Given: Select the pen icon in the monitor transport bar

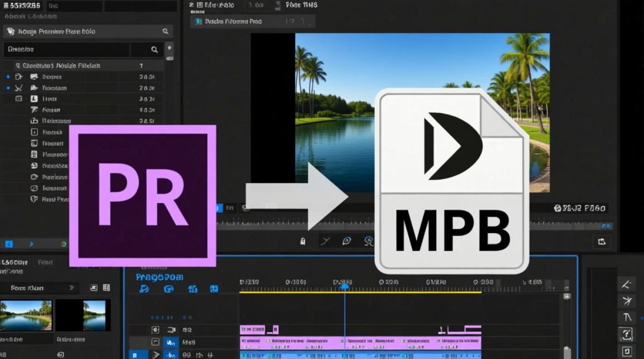Looking at the screenshot, I should (x=346, y=241).
